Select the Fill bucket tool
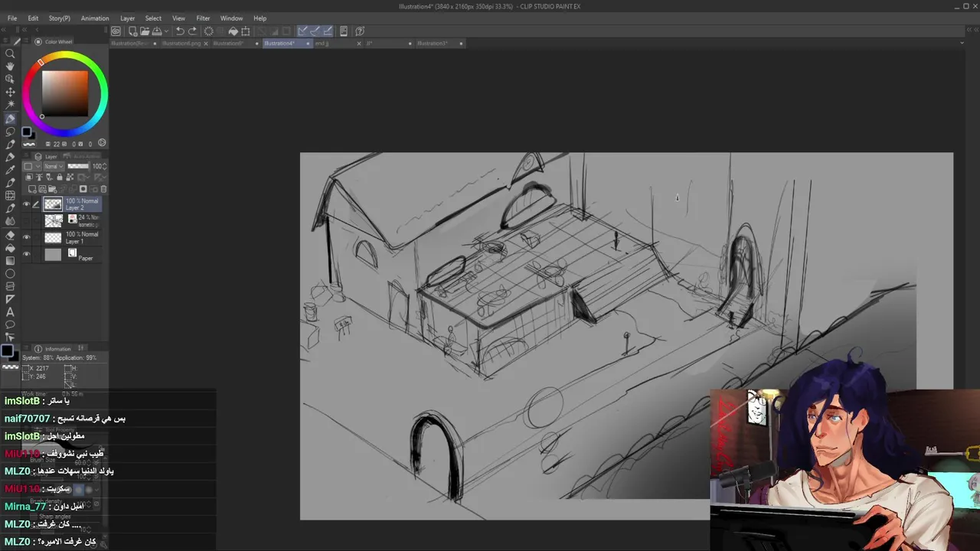 click(x=10, y=248)
